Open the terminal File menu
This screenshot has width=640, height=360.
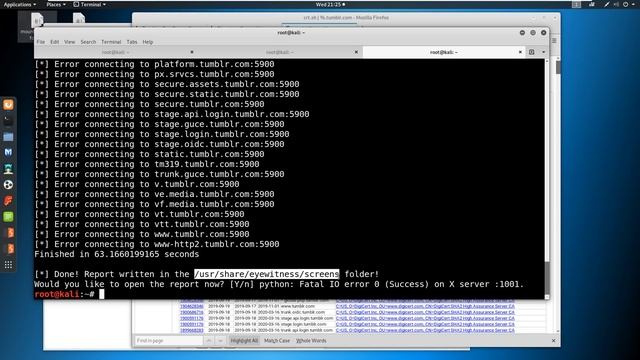click(x=41, y=42)
